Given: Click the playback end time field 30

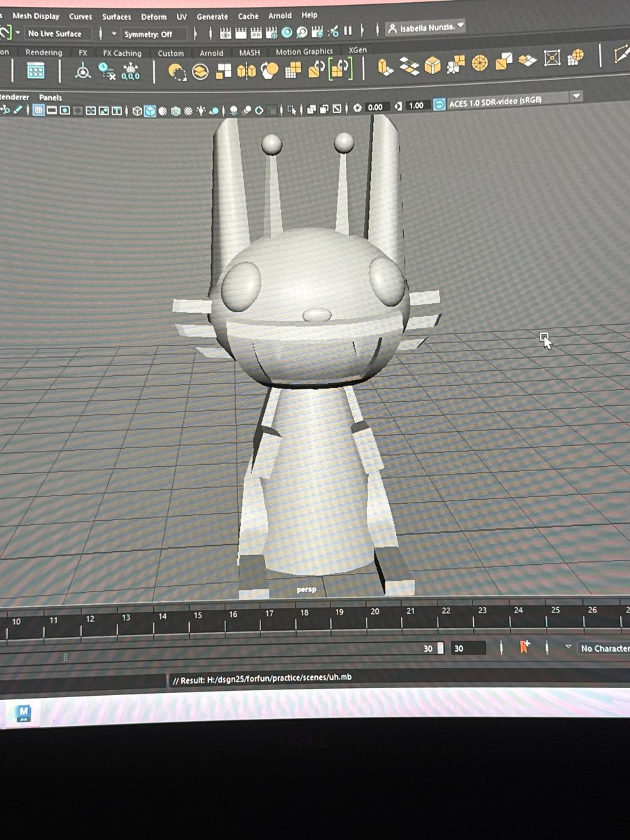Looking at the screenshot, I should pyautogui.click(x=468, y=648).
